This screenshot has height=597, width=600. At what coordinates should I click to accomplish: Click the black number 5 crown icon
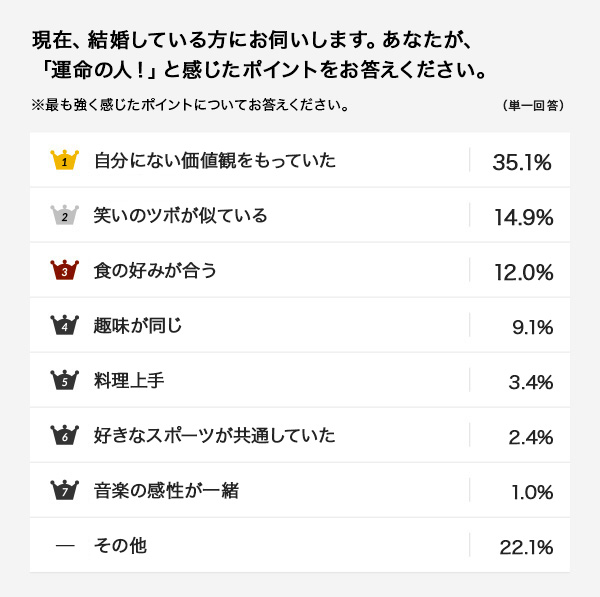click(x=64, y=380)
